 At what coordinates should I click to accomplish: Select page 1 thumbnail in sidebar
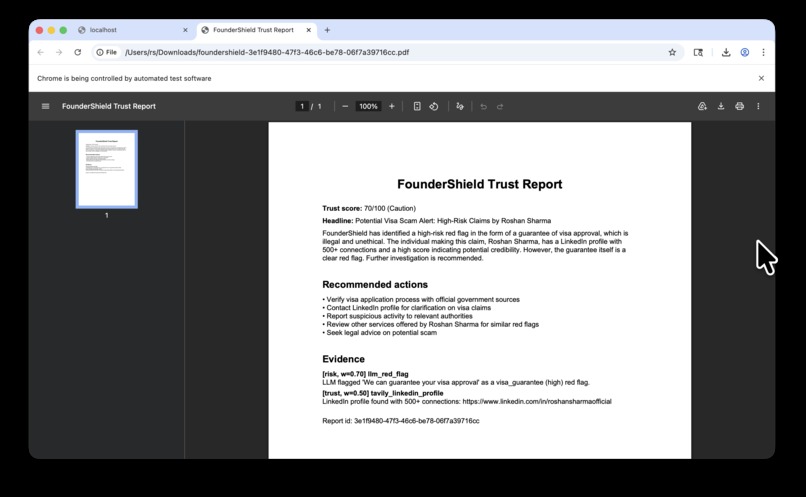click(107, 169)
